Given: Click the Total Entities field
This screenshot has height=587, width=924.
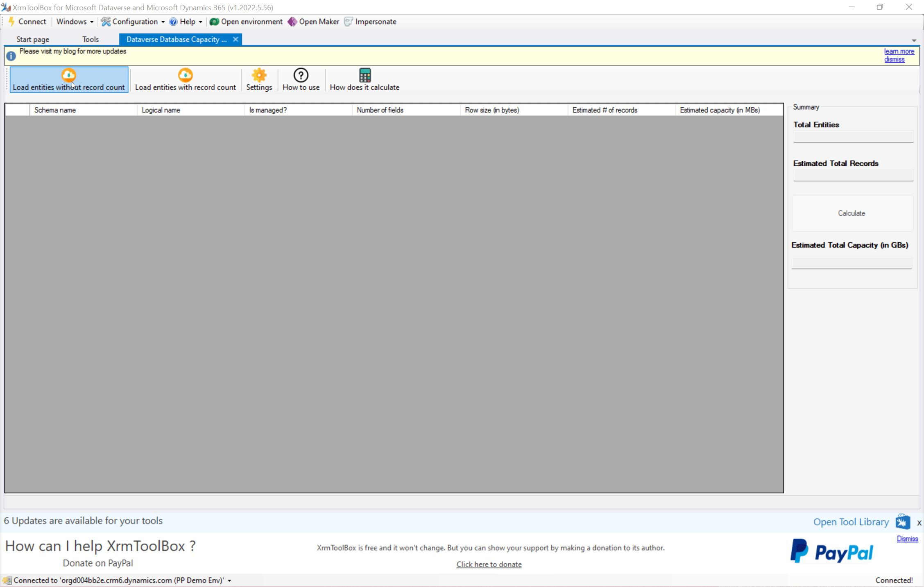Looking at the screenshot, I should pyautogui.click(x=853, y=136).
